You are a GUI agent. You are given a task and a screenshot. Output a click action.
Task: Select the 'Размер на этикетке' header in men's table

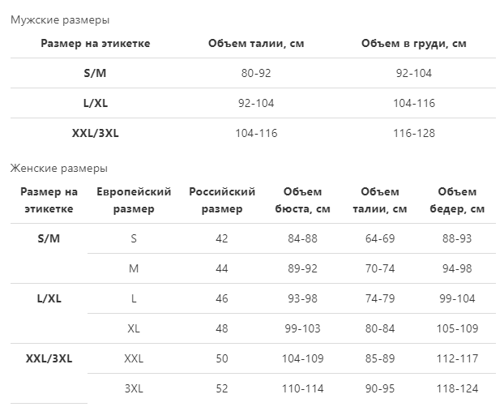coord(96,44)
